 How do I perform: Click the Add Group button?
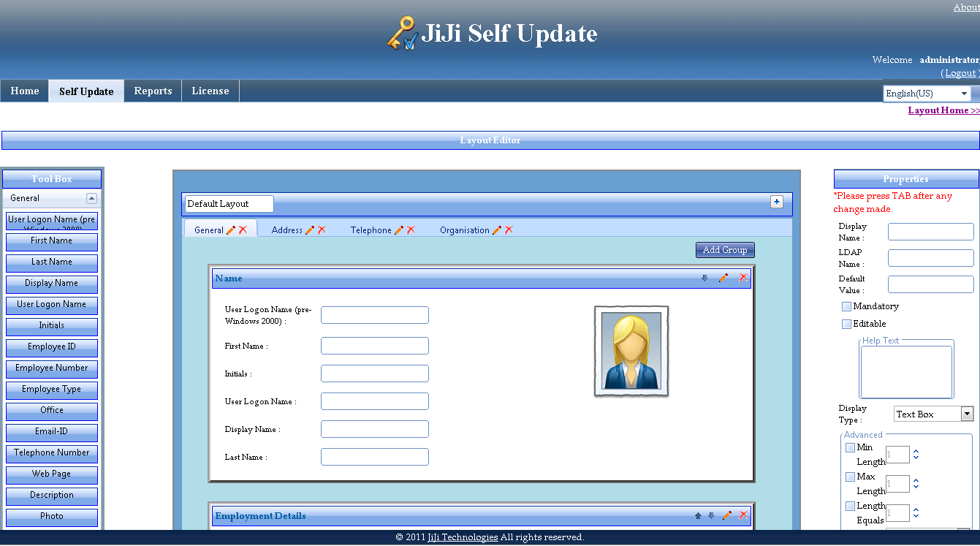[725, 250]
